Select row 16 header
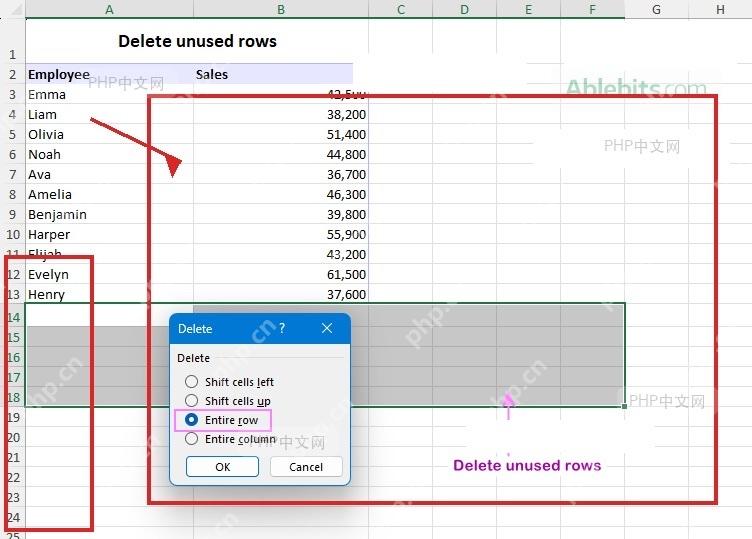752x539 pixels. pyautogui.click(x=13, y=358)
